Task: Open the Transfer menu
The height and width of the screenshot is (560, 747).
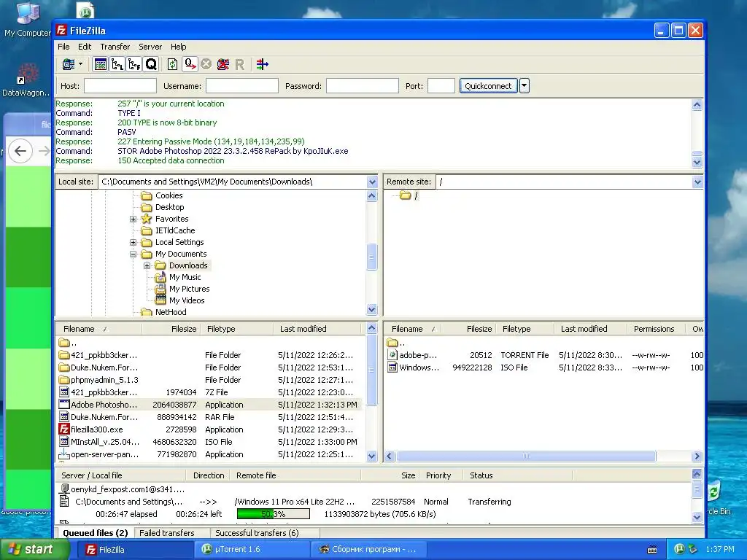Action: tap(115, 47)
